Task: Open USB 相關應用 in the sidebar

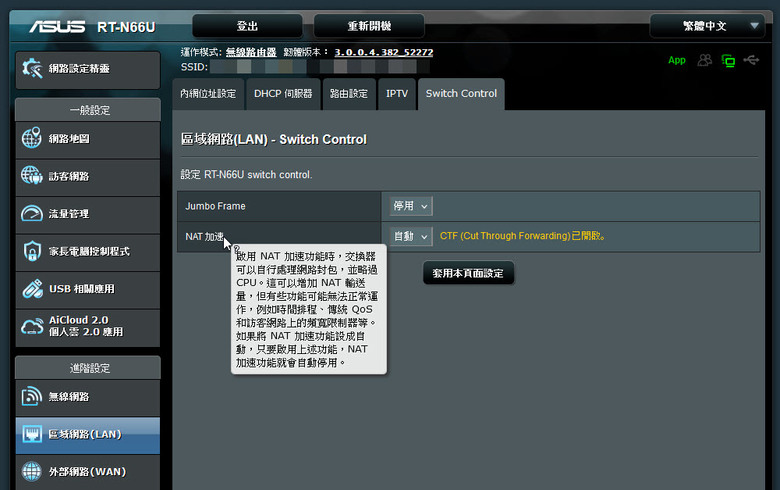Action: coord(88,289)
